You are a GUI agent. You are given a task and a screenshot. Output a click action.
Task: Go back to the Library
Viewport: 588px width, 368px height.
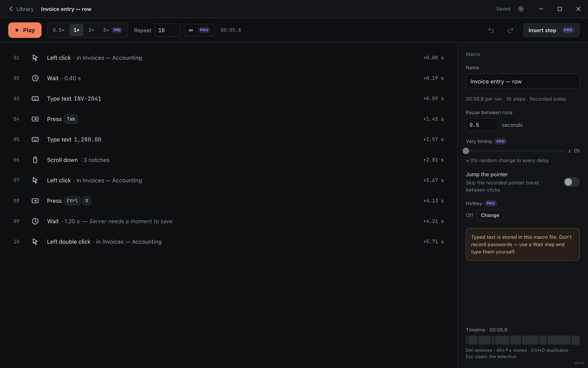21,9
